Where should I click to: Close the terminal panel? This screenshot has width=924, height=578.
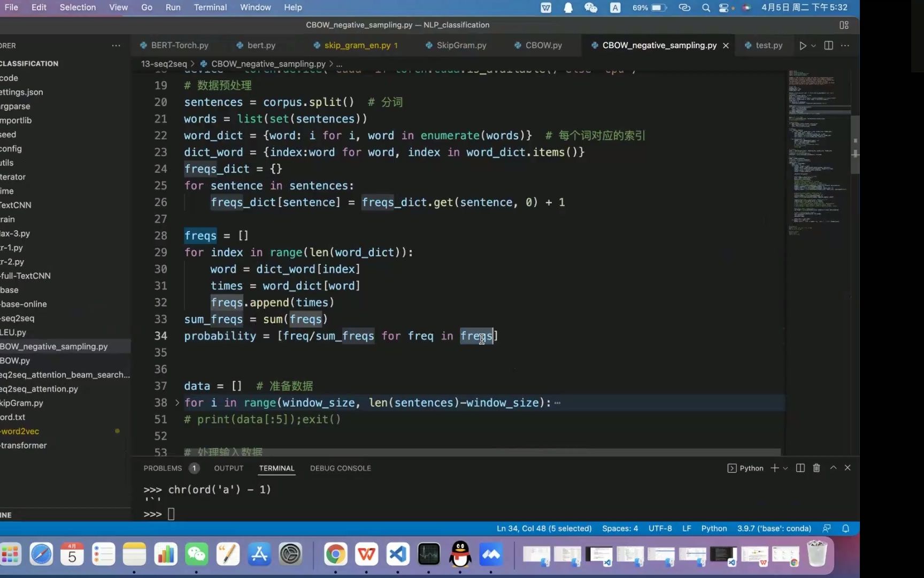(848, 468)
